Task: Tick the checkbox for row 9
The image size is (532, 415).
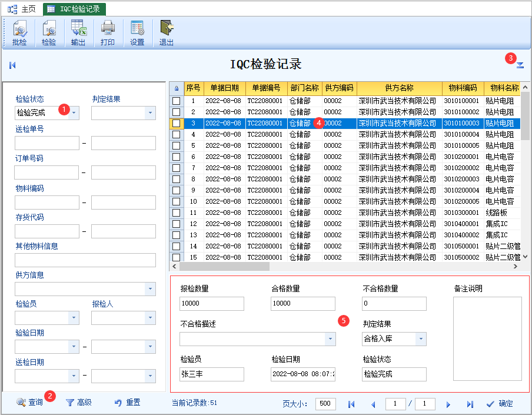Action: 177,190
